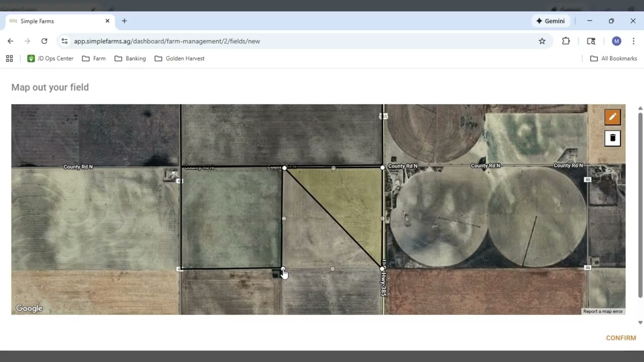The height and width of the screenshot is (362, 644).
Task: Open the JD Ops Center bookmark
Action: click(50, 58)
